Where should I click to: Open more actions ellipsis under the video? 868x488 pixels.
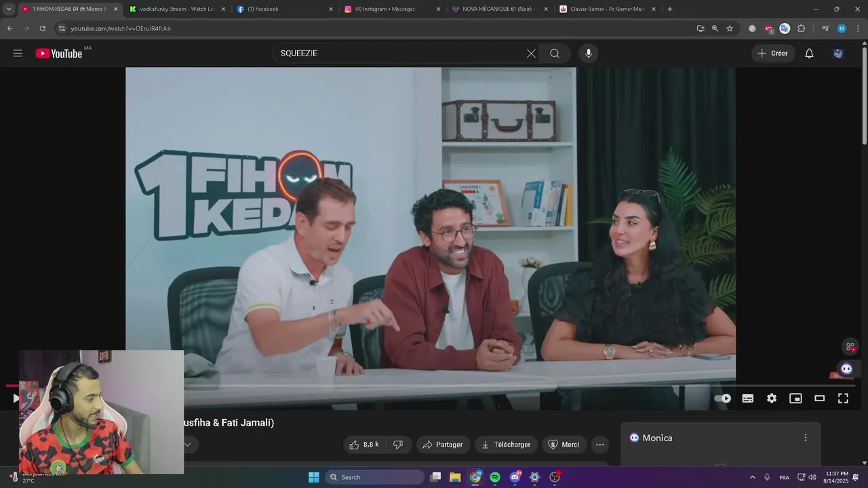point(599,445)
